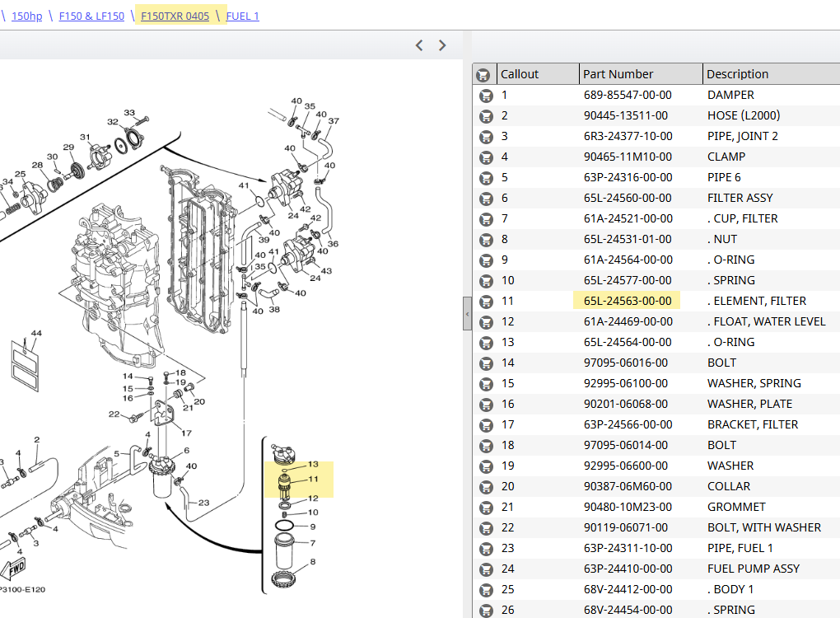This screenshot has height=618, width=840.
Task: Open the F150 & LF150 breadcrumb link
Action: (91, 16)
